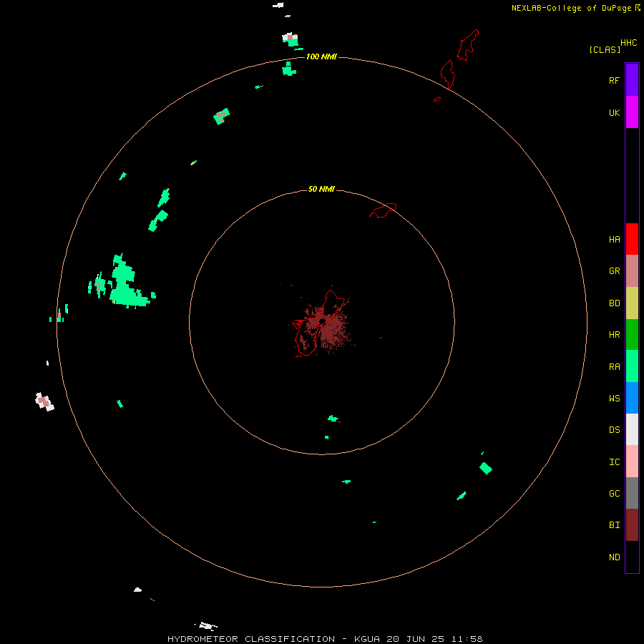Image resolution: width=644 pixels, height=644 pixels.
Task: Click the RA legend label
Action: point(614,366)
